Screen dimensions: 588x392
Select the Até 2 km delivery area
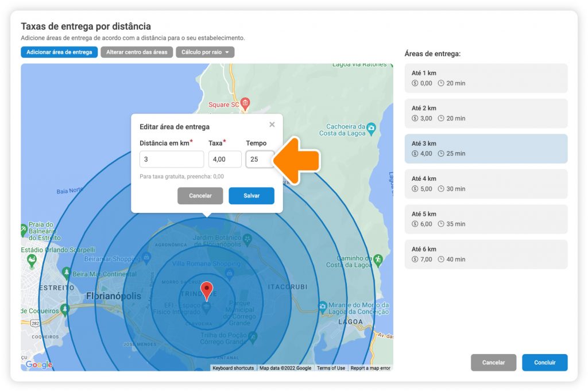(x=486, y=113)
